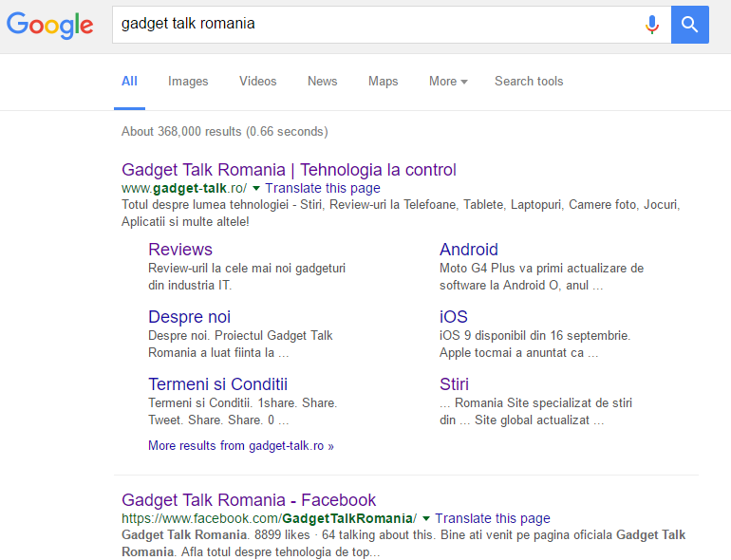Open Search tools options

[529, 81]
